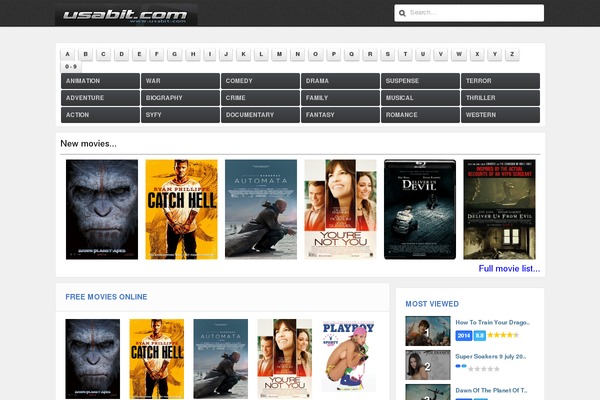The width and height of the screenshot is (600, 400).
Task: Filter movies by letter E
Action: point(139,54)
